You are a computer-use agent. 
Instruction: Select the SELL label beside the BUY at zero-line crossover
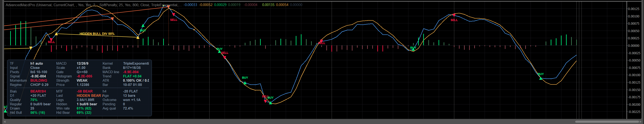coord(225,53)
